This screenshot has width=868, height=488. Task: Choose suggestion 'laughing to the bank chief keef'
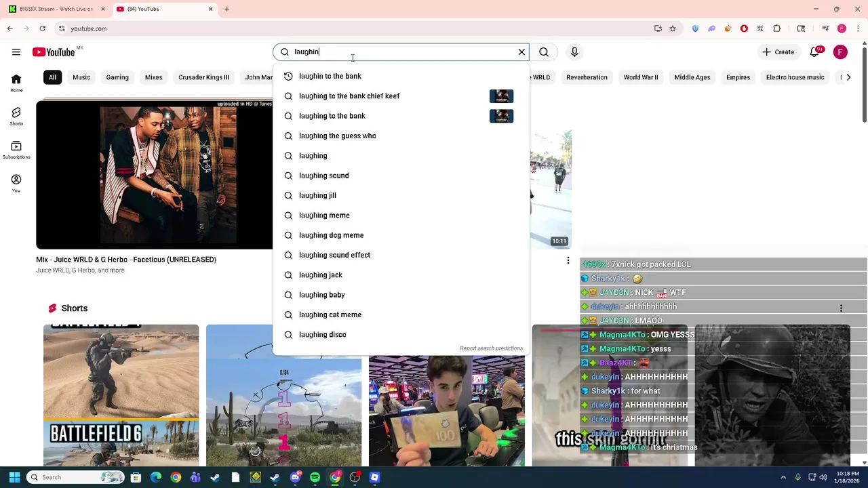click(x=401, y=96)
